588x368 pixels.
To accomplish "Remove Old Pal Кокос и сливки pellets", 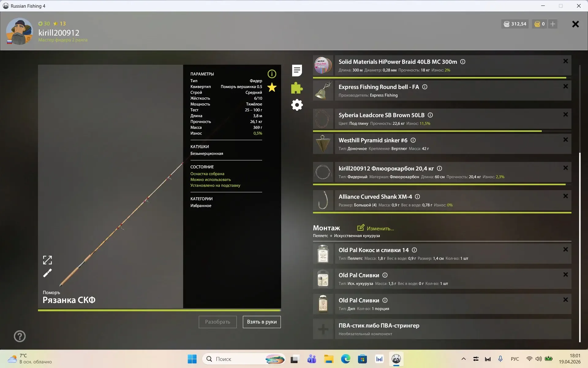I will click(565, 250).
